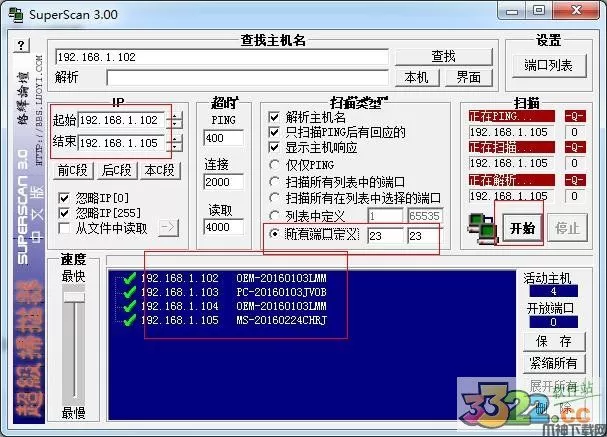This screenshot has height=437, width=607.
Task: Minimize the SuperScan window
Action: tap(512, 11)
